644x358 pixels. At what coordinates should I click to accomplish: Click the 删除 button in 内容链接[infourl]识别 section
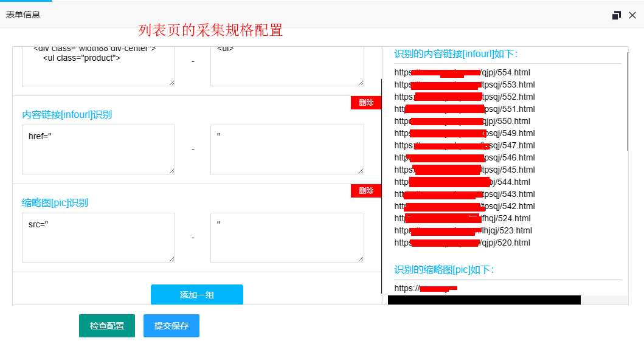365,103
